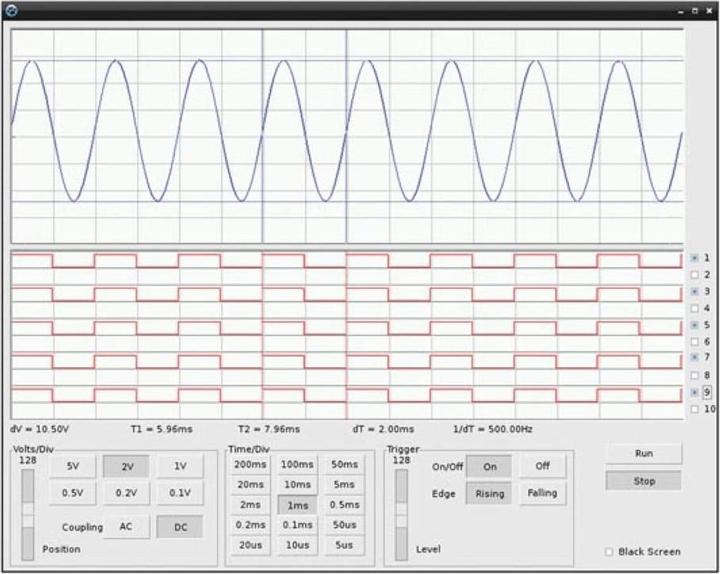Turn the trigger Off
Image resolution: width=720 pixels, height=574 pixels.
[541, 466]
